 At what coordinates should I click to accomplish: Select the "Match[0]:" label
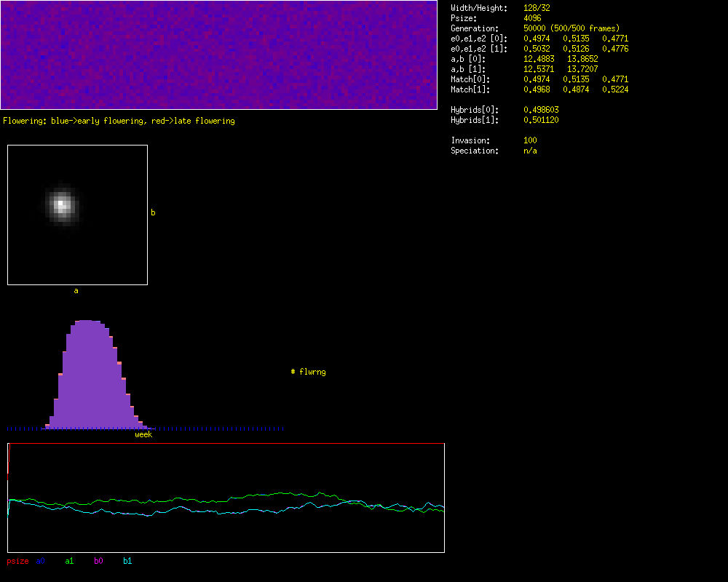tap(470, 80)
